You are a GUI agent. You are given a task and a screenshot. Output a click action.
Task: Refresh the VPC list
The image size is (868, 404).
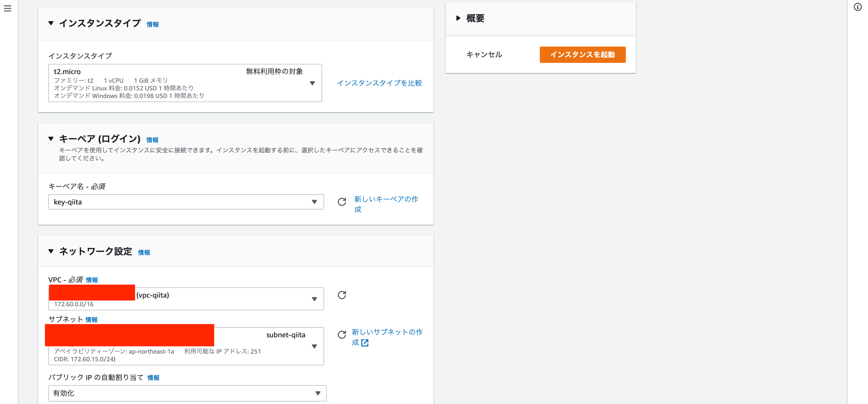click(341, 295)
